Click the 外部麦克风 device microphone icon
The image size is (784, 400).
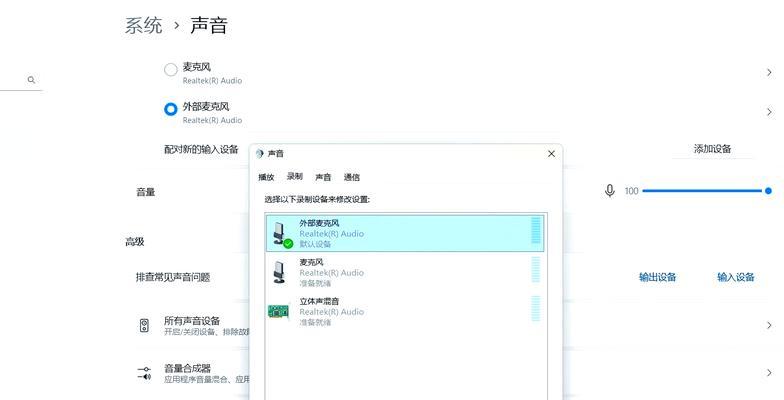[x=281, y=234]
